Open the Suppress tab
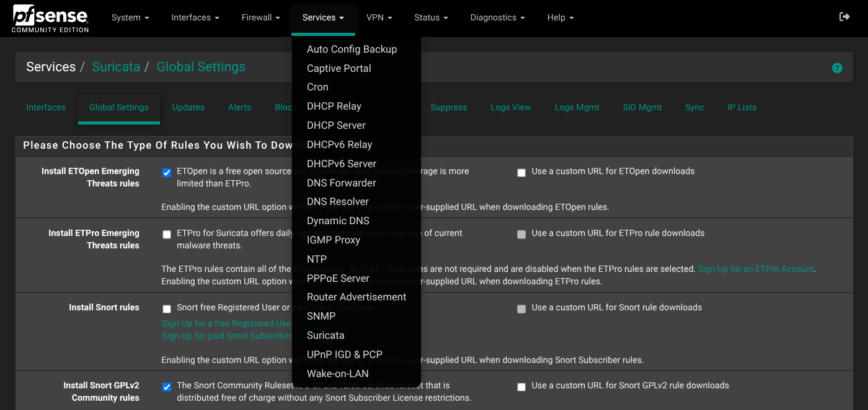 pos(448,107)
